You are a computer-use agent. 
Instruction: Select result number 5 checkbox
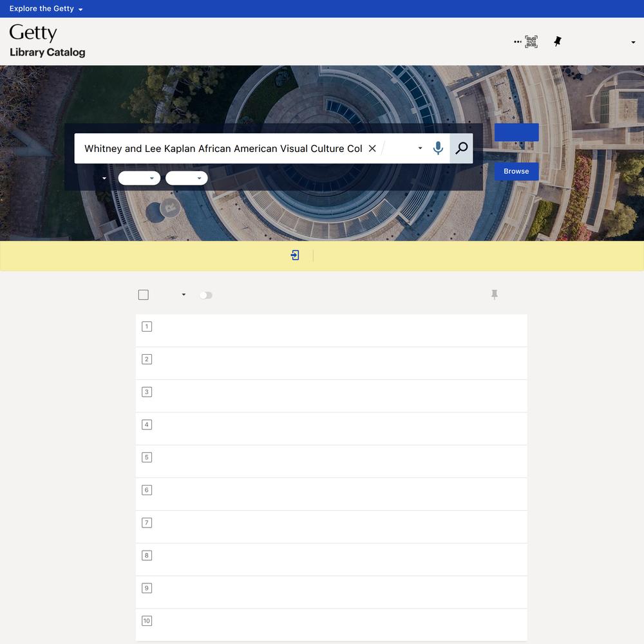pos(147,457)
